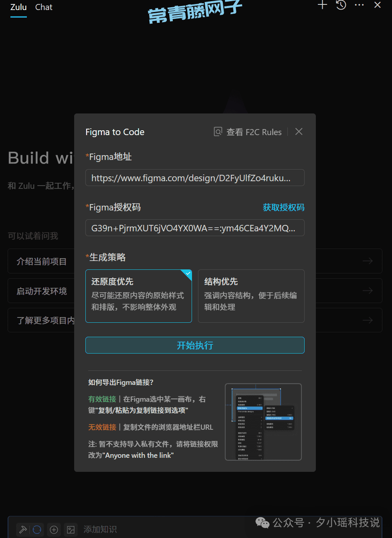Select the 还原度优先 strategy card
Image resolution: width=392 pixels, height=538 pixels.
pos(139,296)
